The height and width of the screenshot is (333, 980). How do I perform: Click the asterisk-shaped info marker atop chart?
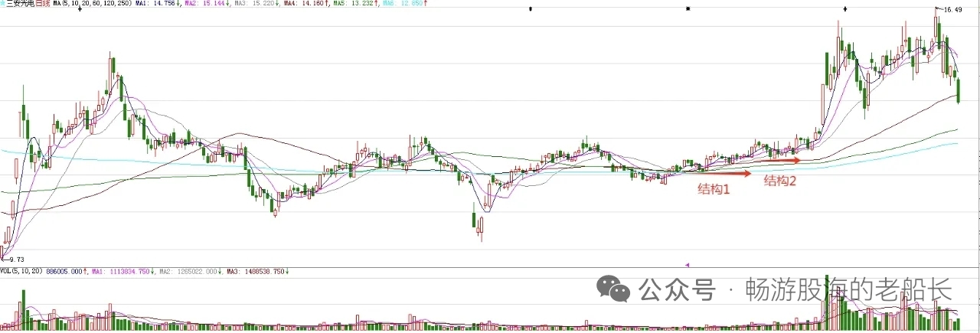[688, 8]
